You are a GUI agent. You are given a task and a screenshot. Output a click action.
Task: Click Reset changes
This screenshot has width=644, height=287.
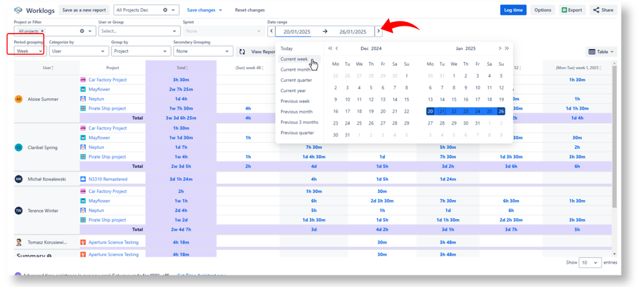pyautogui.click(x=249, y=10)
